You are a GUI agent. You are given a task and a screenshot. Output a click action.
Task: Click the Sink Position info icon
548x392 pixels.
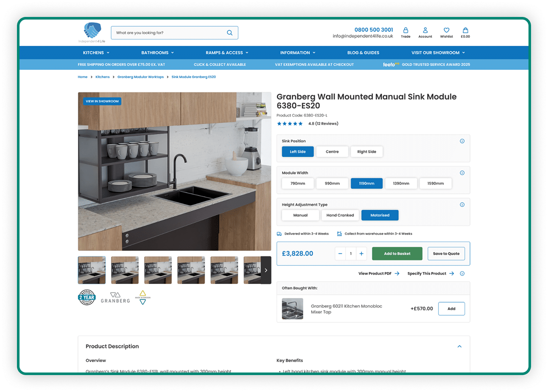(x=462, y=141)
